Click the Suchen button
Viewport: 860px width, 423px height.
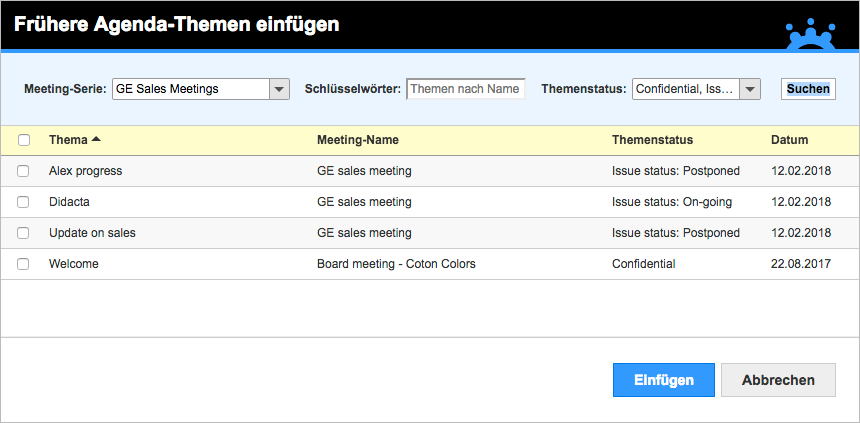point(808,89)
